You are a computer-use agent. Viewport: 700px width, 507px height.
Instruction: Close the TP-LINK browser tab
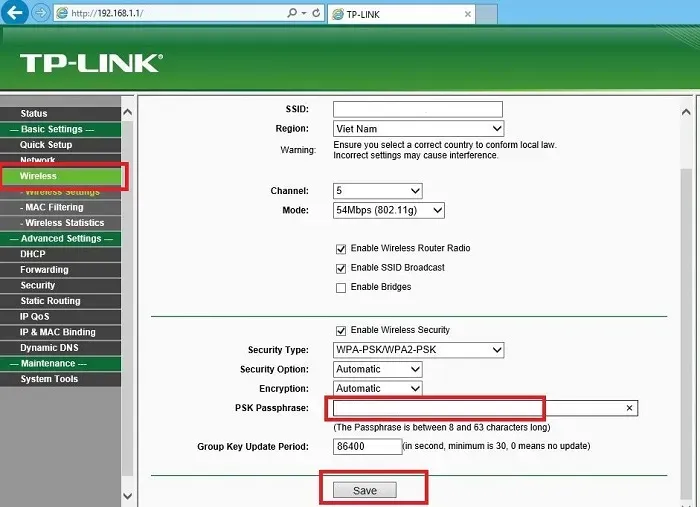point(468,14)
